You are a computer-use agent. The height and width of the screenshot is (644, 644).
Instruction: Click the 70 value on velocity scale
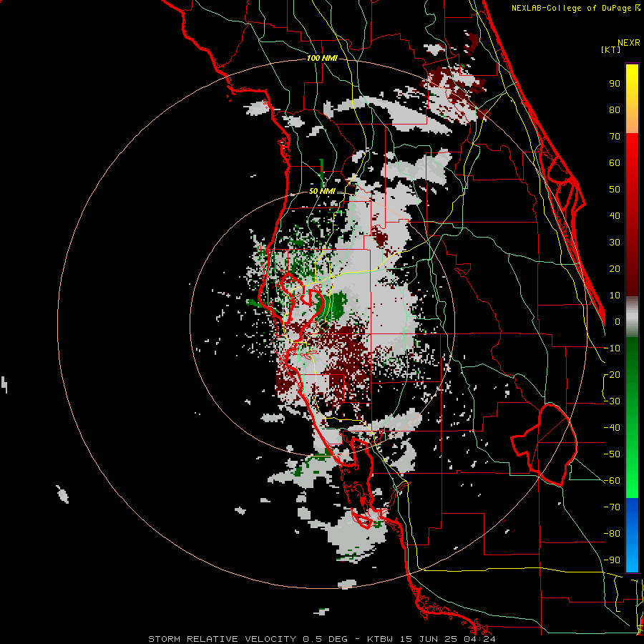pos(615,137)
